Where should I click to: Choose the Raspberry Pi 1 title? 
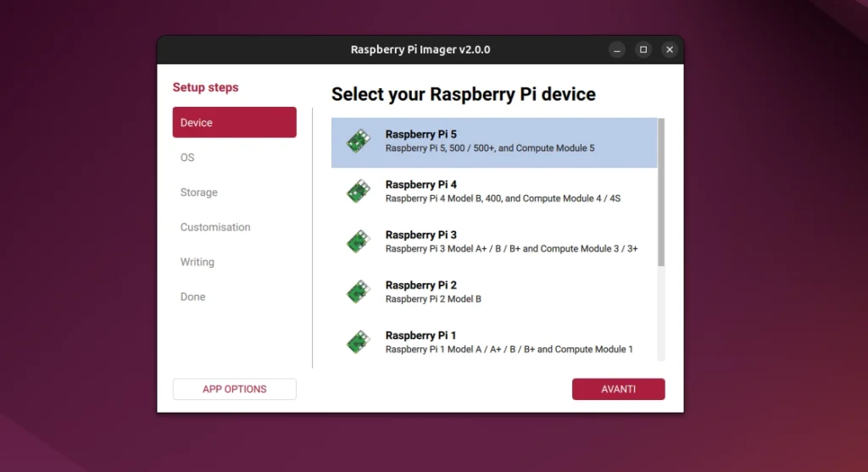(420, 336)
